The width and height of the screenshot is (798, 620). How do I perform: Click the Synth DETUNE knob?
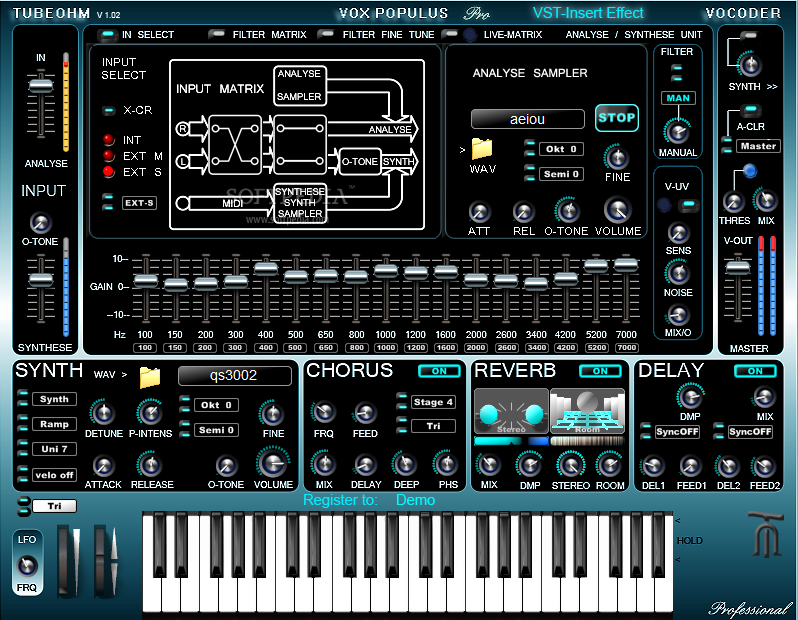[103, 413]
